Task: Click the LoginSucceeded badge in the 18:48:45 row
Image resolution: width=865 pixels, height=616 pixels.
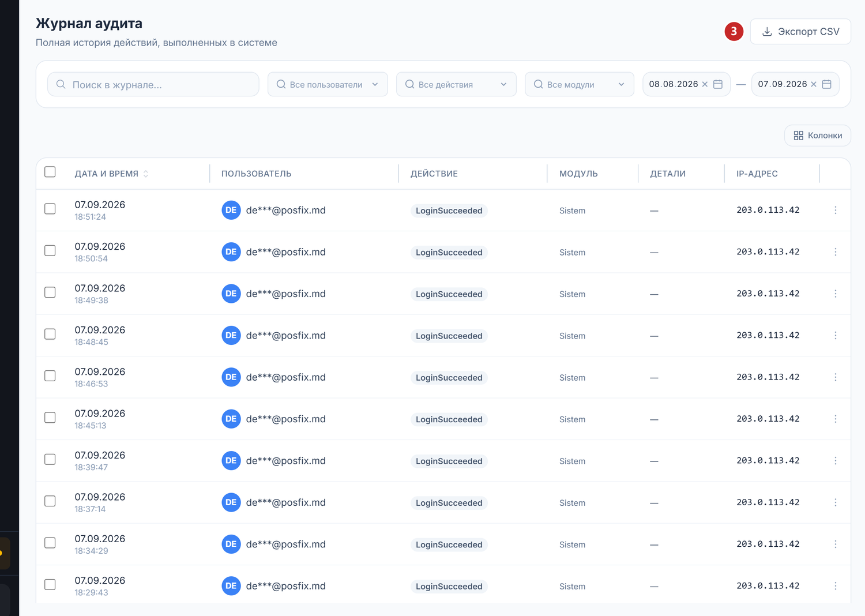Action: (449, 336)
